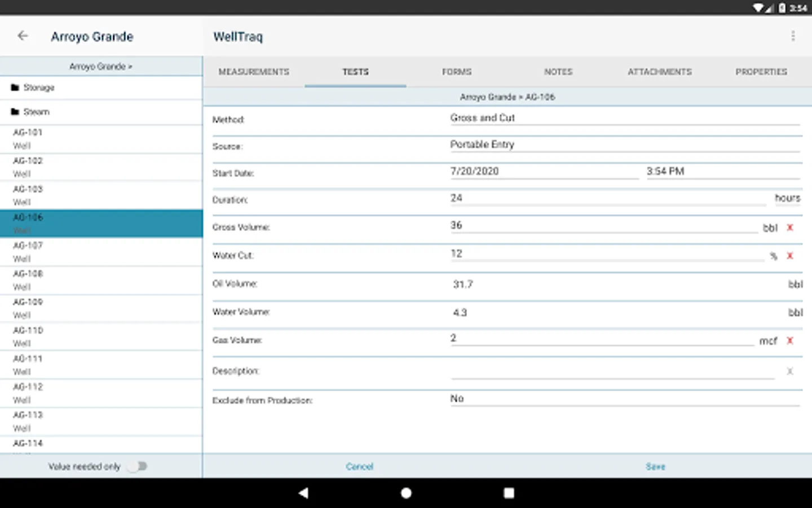Viewport: 812px width, 508px height.
Task: Select well AG-101 in the list
Action: [x=101, y=139]
